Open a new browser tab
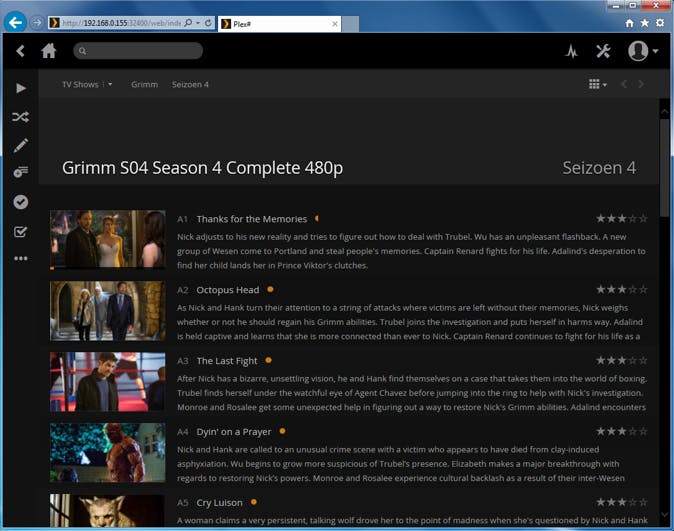 [350, 24]
